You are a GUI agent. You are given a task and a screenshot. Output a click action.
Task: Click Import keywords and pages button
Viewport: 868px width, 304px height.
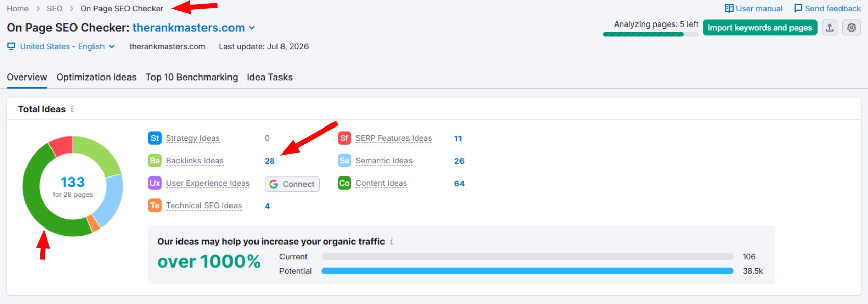click(x=760, y=28)
